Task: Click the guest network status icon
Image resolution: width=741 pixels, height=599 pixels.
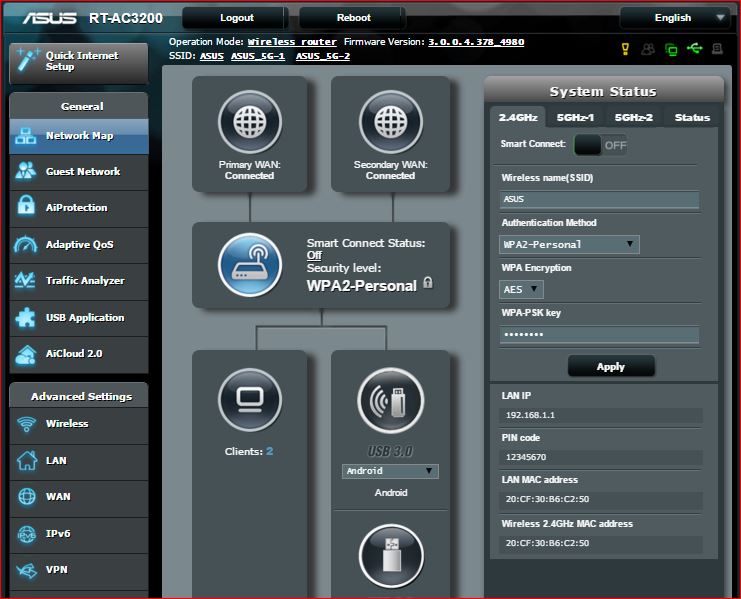Action: click(648, 49)
